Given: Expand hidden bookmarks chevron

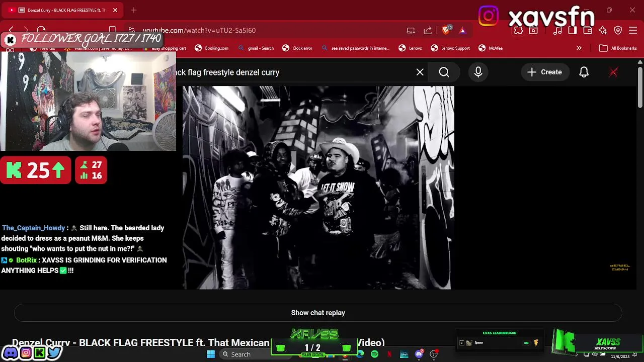Looking at the screenshot, I should point(579,48).
